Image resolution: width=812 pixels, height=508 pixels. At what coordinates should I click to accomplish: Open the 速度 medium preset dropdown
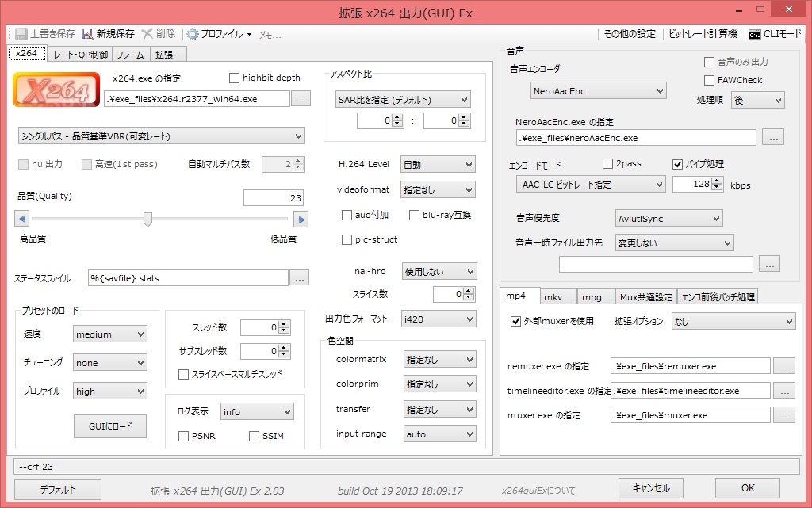click(x=109, y=334)
